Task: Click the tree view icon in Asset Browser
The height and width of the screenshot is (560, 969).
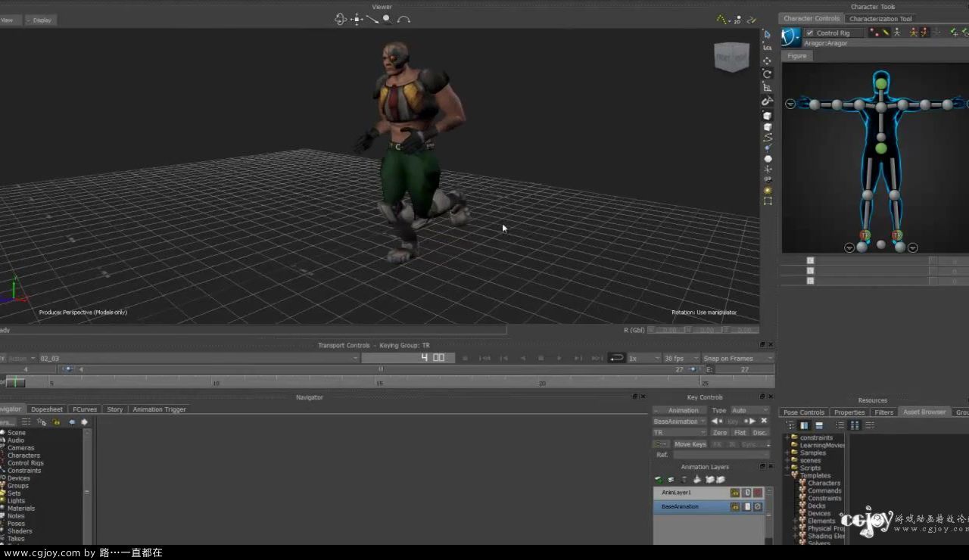Action: coord(790,425)
